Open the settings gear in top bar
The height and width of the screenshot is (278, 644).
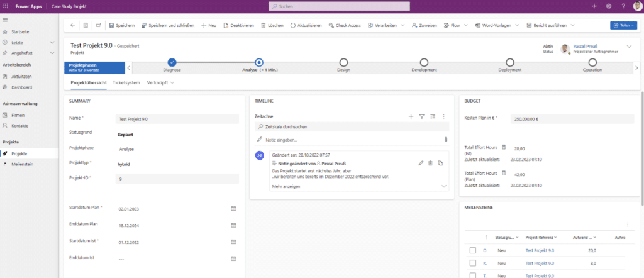coord(609,6)
